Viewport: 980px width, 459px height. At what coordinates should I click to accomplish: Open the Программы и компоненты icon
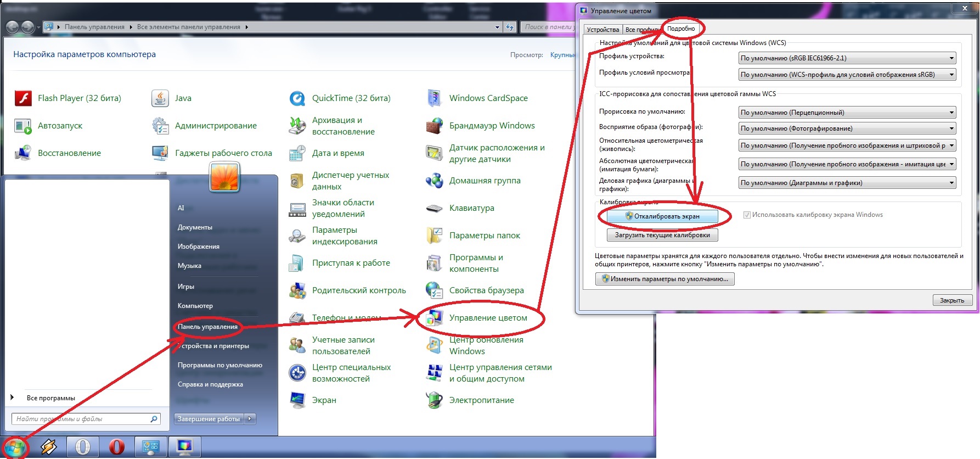point(435,263)
